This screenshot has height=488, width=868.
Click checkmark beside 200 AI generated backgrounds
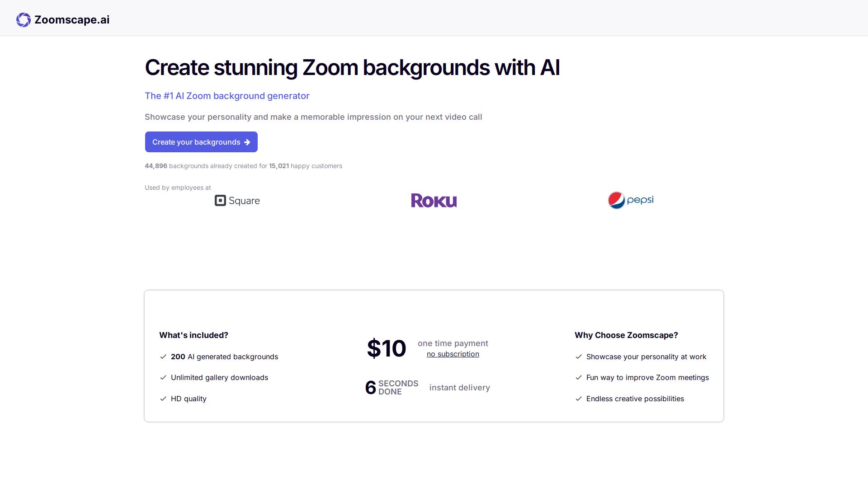pyautogui.click(x=163, y=357)
